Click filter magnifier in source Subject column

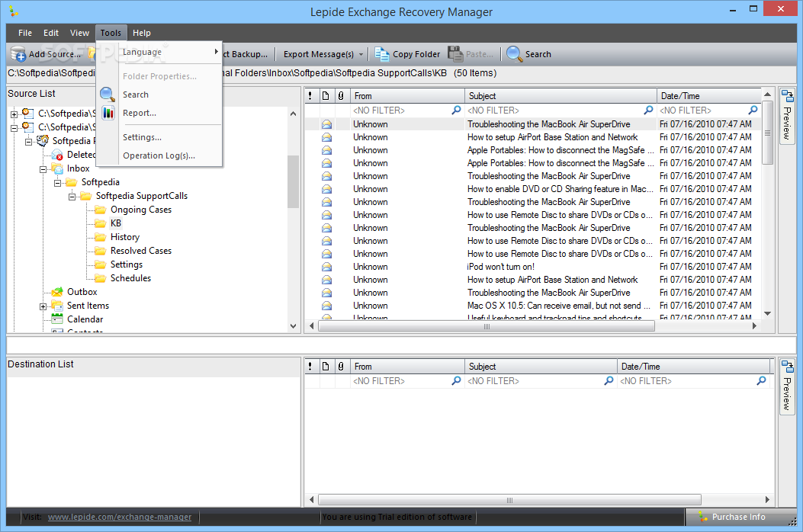point(648,110)
